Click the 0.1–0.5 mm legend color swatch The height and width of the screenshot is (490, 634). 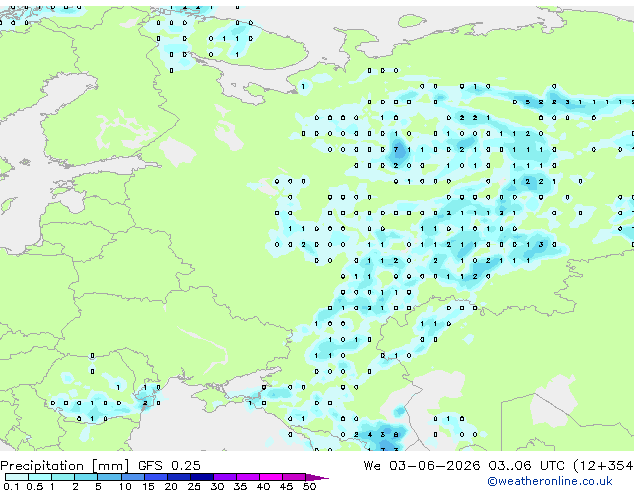pyautogui.click(x=17, y=477)
